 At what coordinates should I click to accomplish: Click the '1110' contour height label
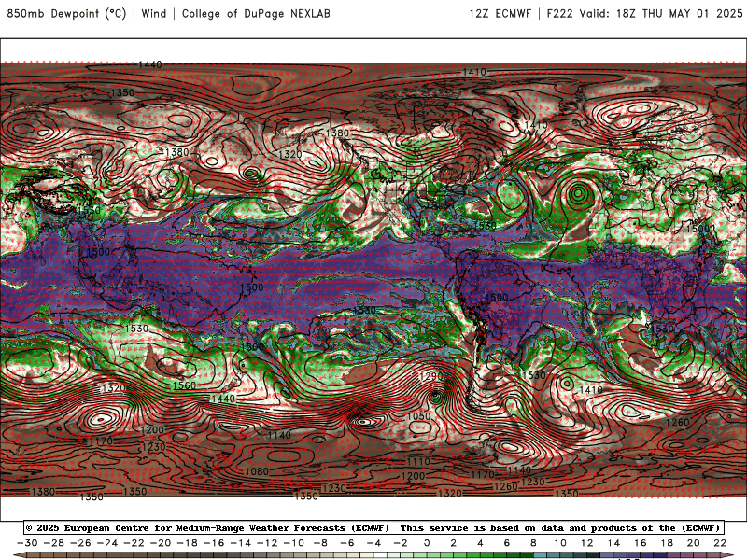pyautogui.click(x=418, y=461)
